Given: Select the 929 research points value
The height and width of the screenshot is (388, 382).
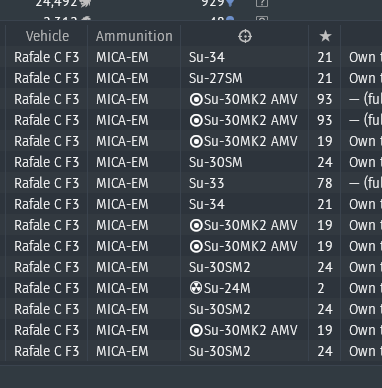Looking at the screenshot, I should (213, 3).
